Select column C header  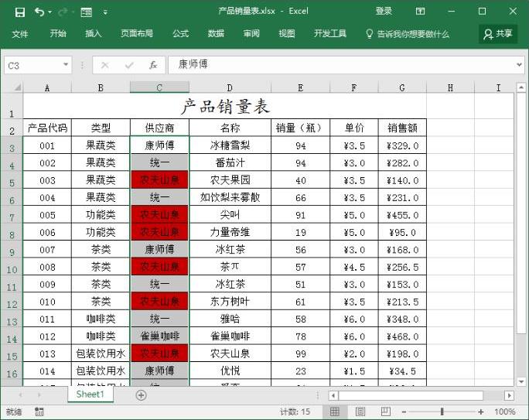[x=159, y=87]
